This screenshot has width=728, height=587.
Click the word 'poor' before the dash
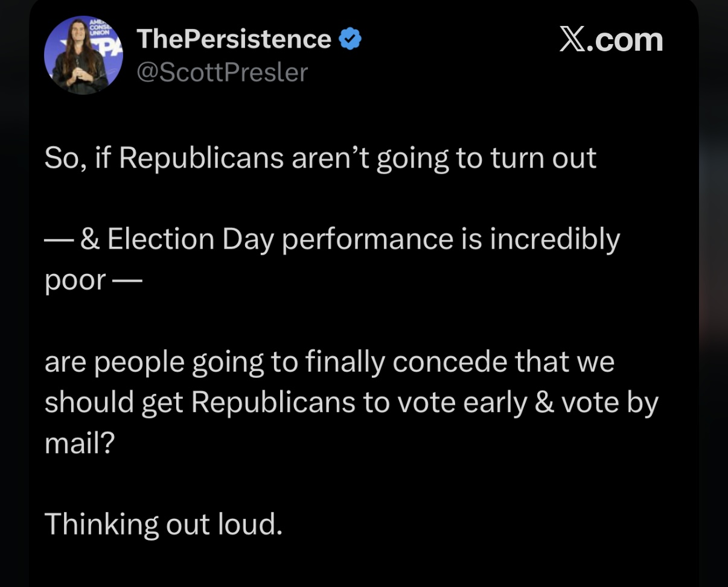[75, 281]
